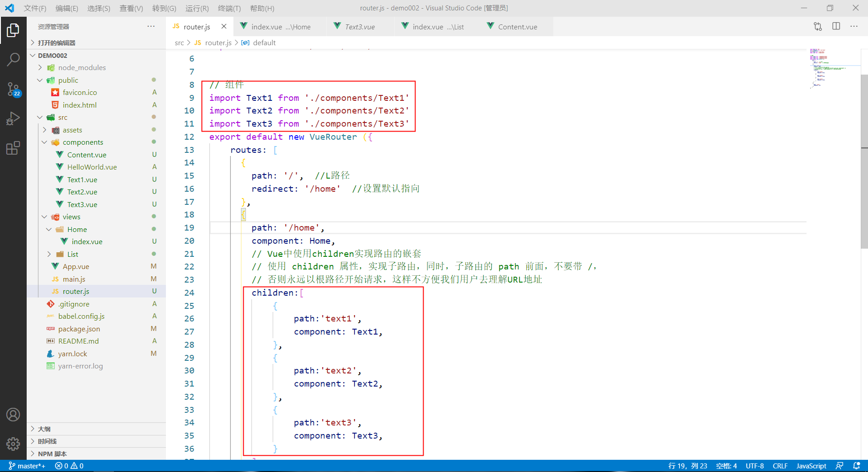The width and height of the screenshot is (868, 472).
Task: Open the Search view icon
Action: (x=13, y=59)
